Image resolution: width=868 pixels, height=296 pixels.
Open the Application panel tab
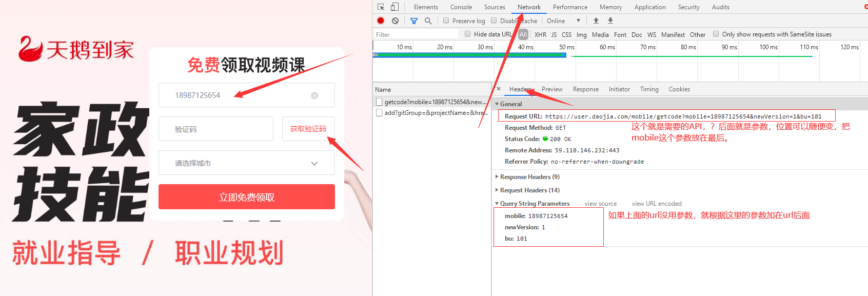(x=650, y=7)
